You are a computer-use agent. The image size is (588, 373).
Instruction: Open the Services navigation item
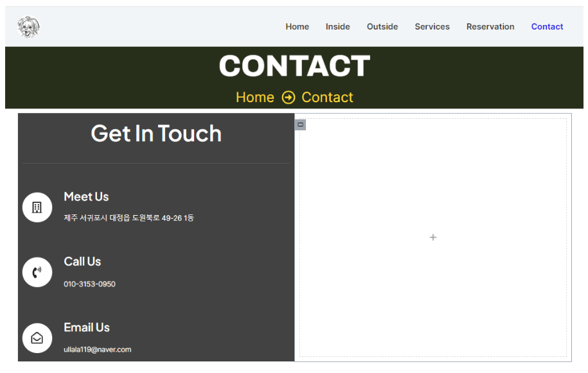432,27
